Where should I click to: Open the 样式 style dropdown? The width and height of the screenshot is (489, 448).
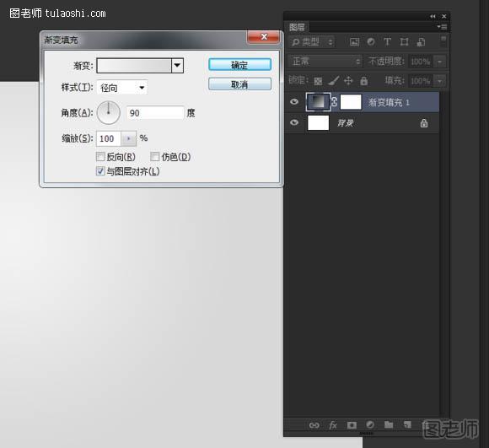(x=122, y=88)
